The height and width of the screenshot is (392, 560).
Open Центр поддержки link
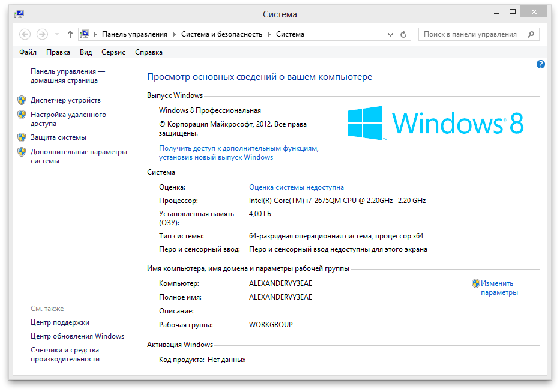(x=60, y=322)
